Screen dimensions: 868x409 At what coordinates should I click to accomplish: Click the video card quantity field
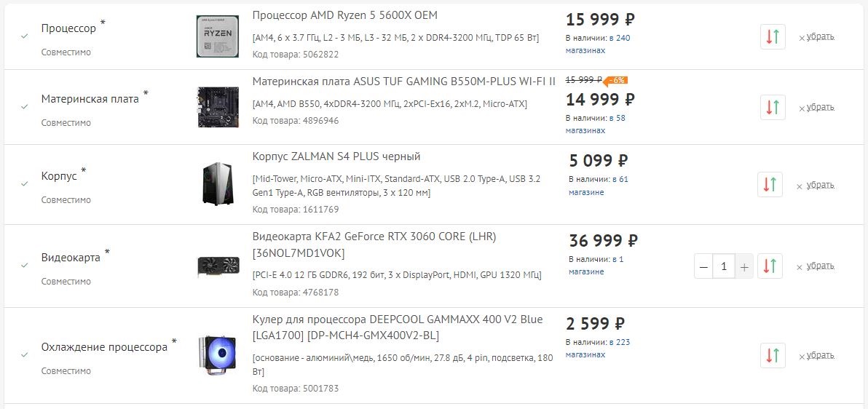coord(724,267)
